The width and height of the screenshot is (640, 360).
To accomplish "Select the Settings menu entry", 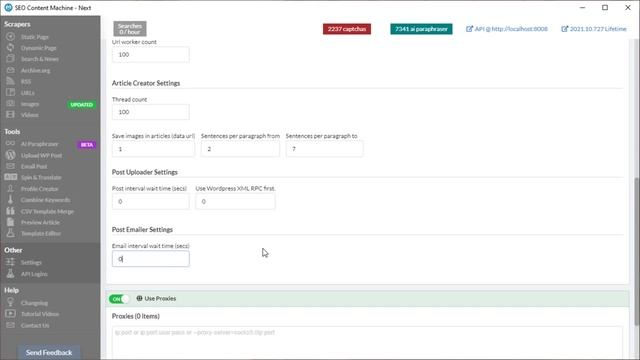I will (x=31, y=262).
